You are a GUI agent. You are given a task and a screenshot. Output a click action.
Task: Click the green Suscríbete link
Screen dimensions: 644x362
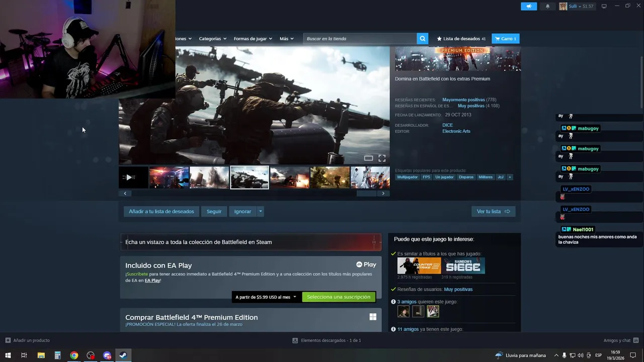tap(137, 274)
